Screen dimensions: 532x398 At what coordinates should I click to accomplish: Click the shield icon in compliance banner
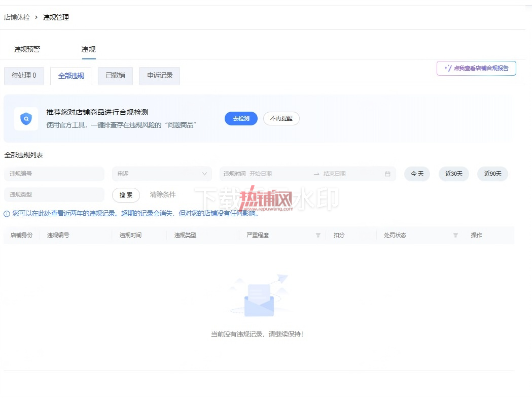26,119
